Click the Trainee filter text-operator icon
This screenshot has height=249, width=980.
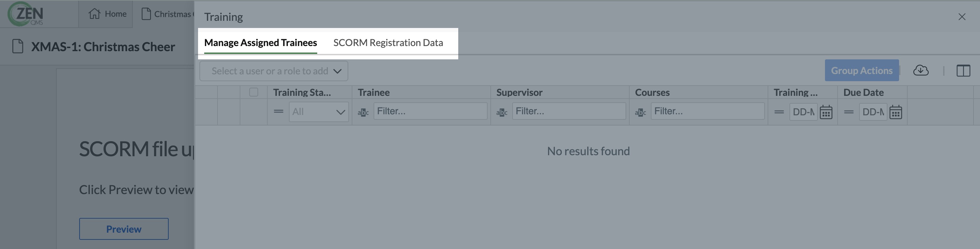(363, 112)
